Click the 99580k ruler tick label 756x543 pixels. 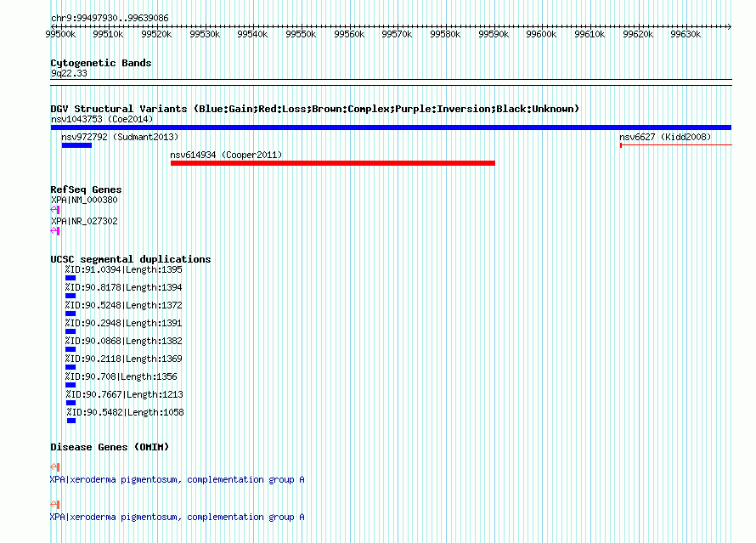445,34
